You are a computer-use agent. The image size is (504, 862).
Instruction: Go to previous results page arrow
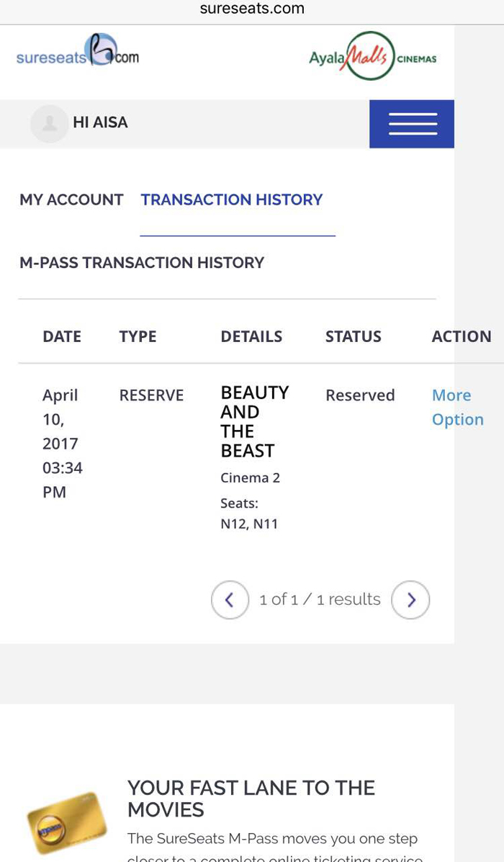pos(230,600)
